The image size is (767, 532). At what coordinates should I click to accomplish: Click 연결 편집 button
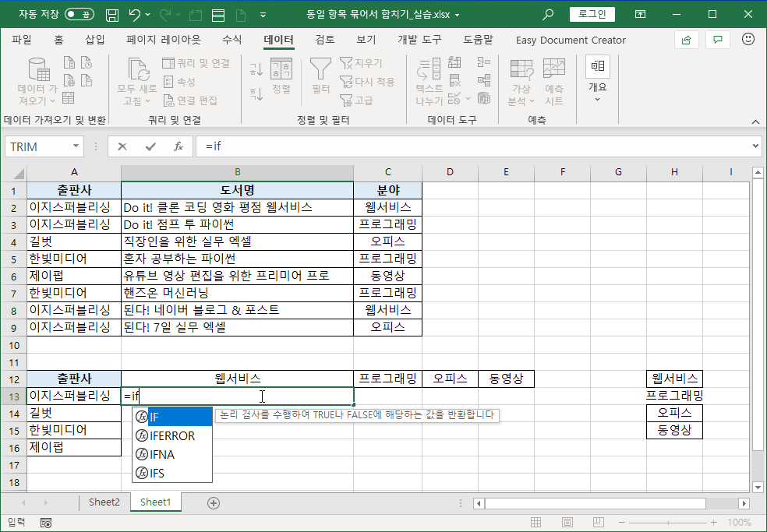pyautogui.click(x=189, y=100)
